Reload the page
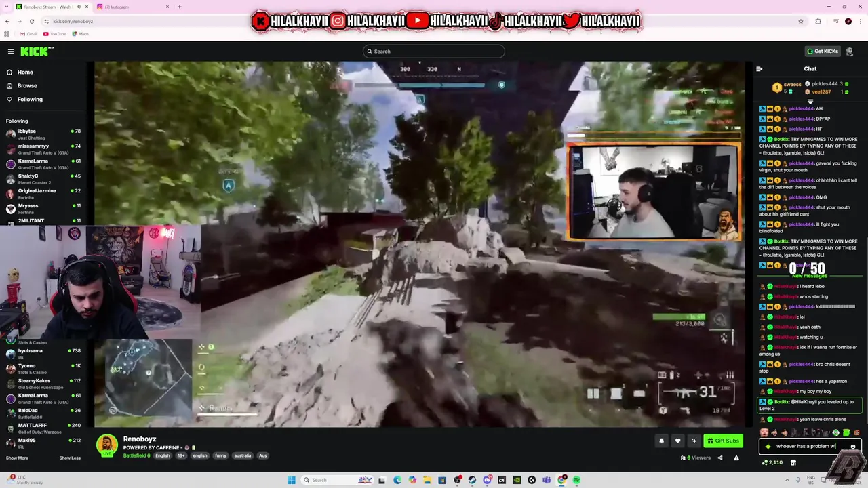The image size is (868, 488). tap(31, 21)
